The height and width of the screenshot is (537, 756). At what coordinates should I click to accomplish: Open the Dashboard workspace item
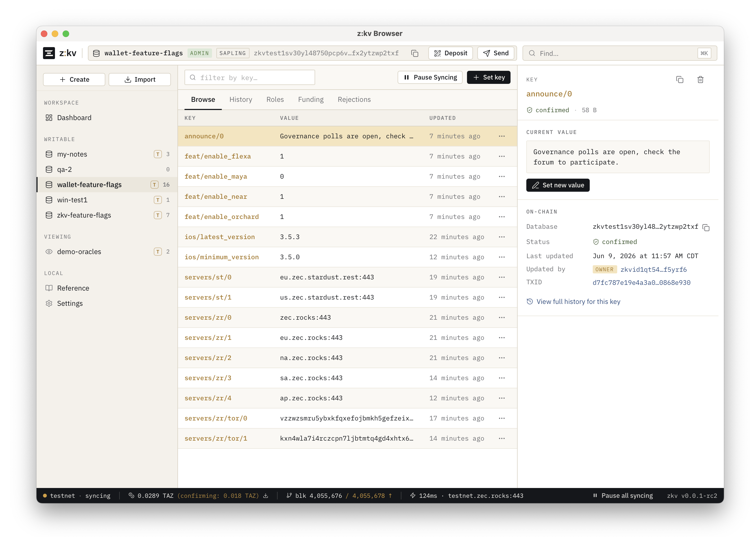coord(107,118)
